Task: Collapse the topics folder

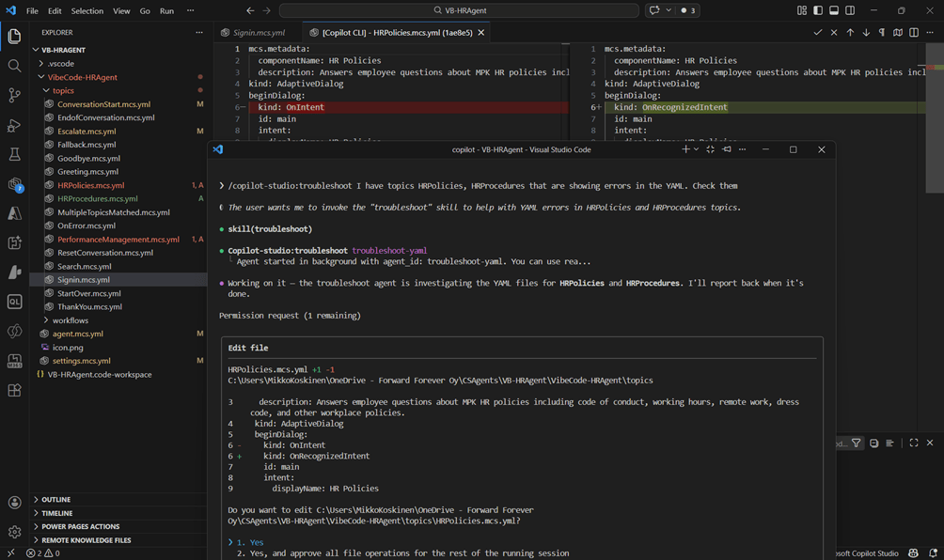Action: pos(63,91)
